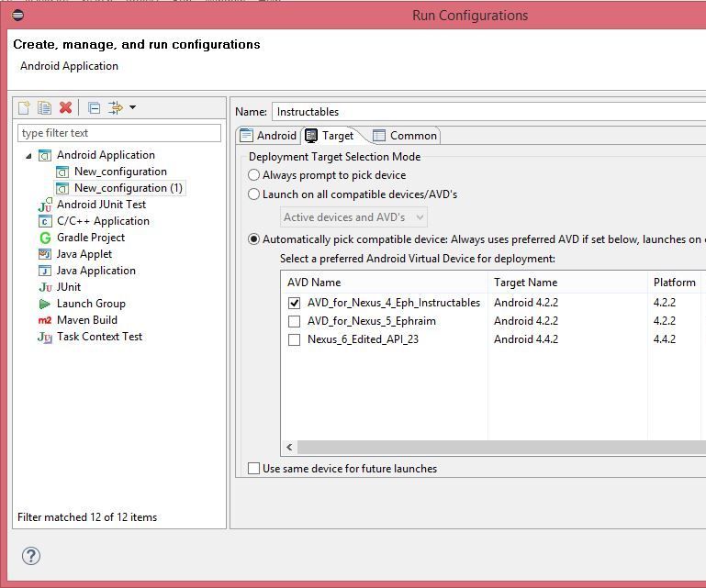Click the Maven m2 icon

pyautogui.click(x=45, y=320)
